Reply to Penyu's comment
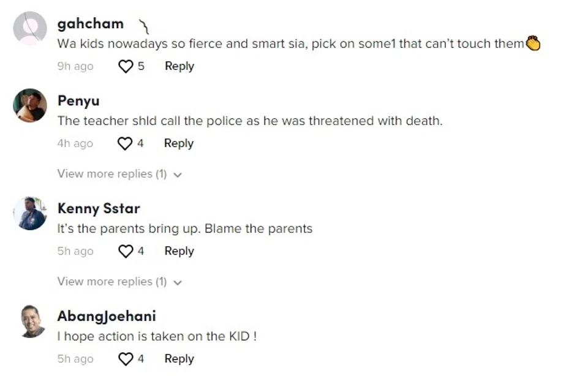588x376 pixels. point(178,143)
